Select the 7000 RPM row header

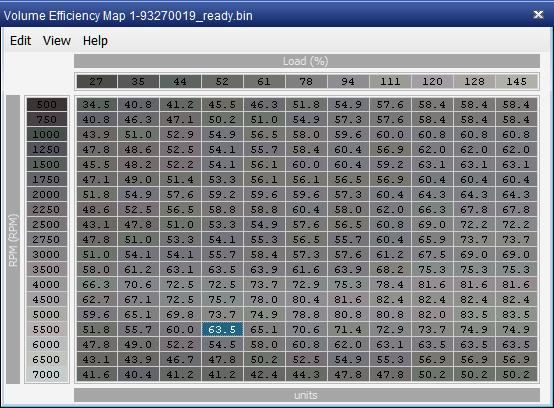[47, 374]
